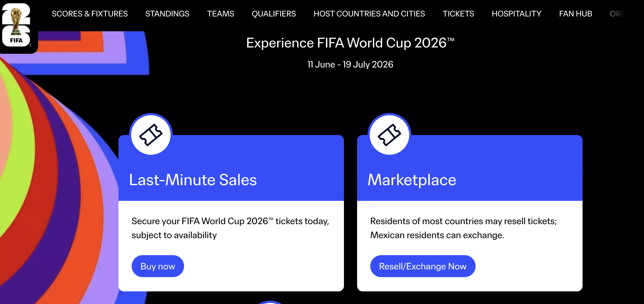Click the partially visible circular icon at bottom

[x=270, y=302]
